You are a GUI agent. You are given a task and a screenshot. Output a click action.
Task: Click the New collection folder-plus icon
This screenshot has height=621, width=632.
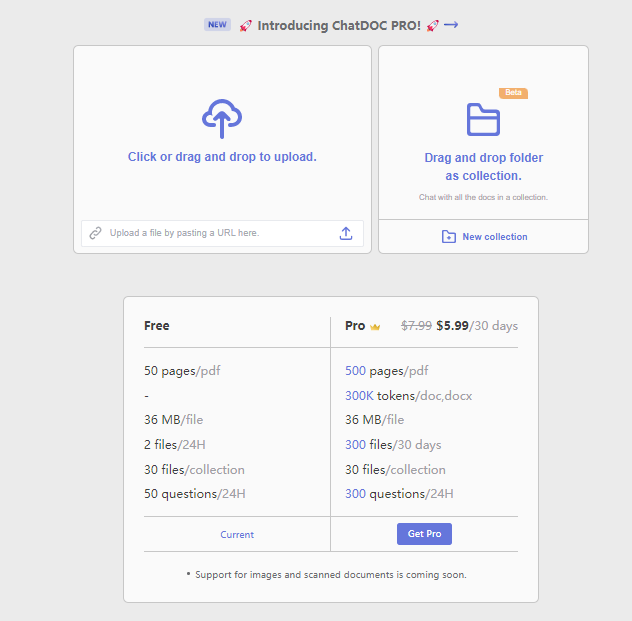449,237
